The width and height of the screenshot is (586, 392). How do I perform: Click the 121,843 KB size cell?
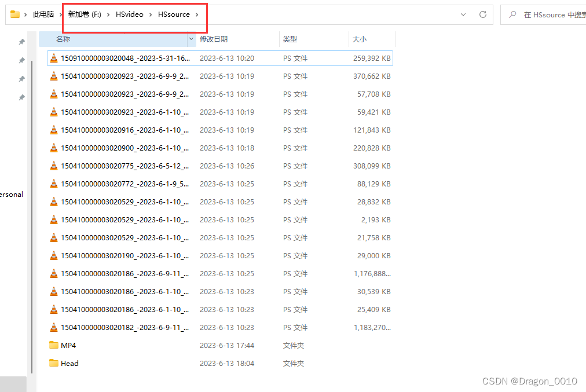tap(372, 130)
